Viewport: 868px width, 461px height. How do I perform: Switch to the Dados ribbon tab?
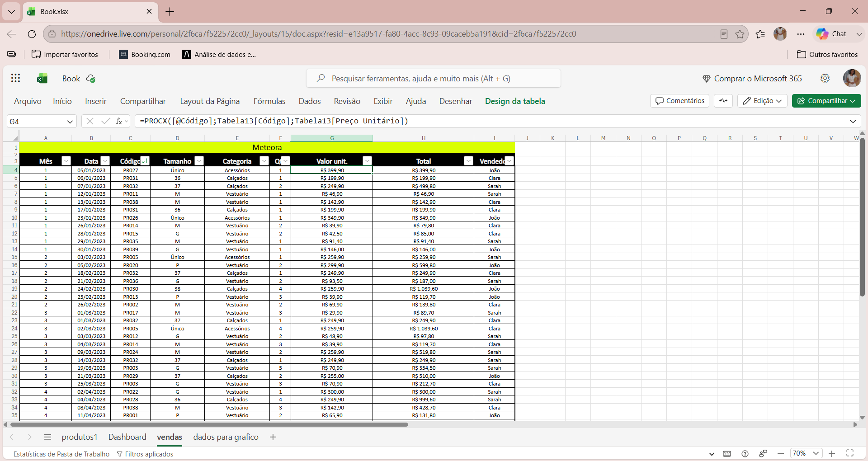click(x=310, y=101)
